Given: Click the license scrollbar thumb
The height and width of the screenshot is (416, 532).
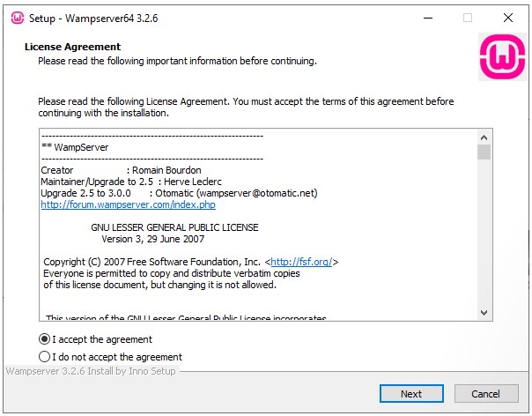Looking at the screenshot, I should pyautogui.click(x=484, y=152).
